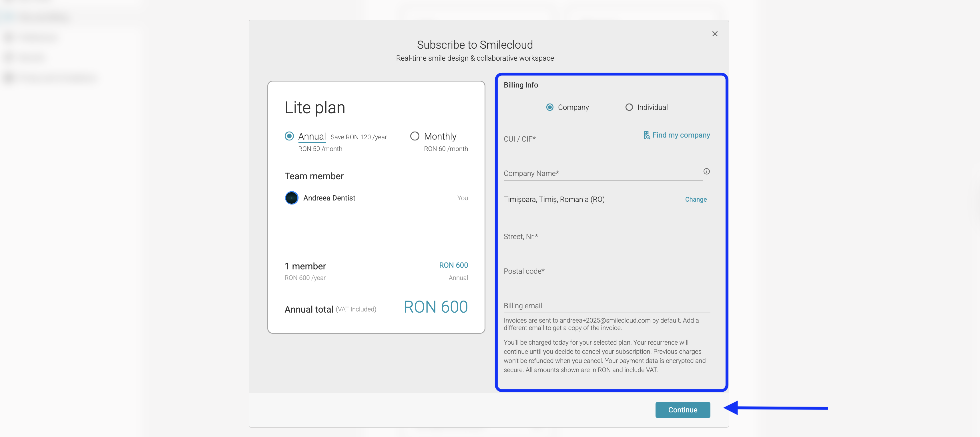Select the Monthly billing option
Image resolution: width=980 pixels, height=437 pixels.
pyautogui.click(x=415, y=136)
